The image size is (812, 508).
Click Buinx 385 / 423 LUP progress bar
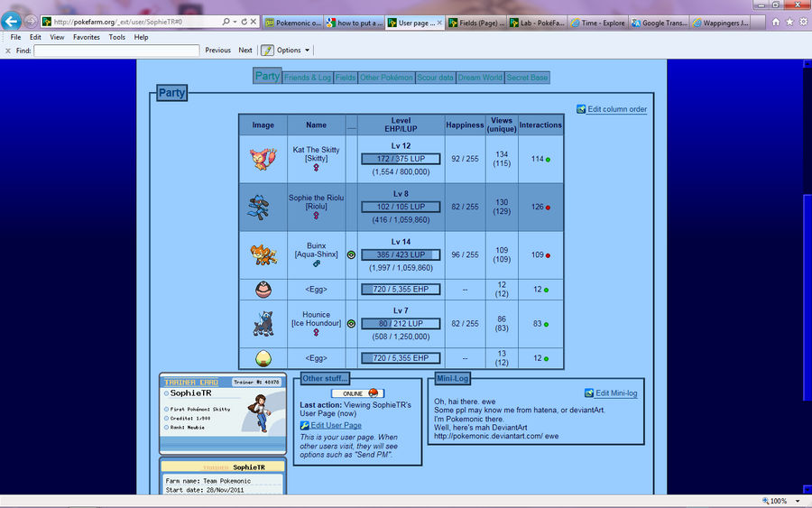click(x=401, y=254)
